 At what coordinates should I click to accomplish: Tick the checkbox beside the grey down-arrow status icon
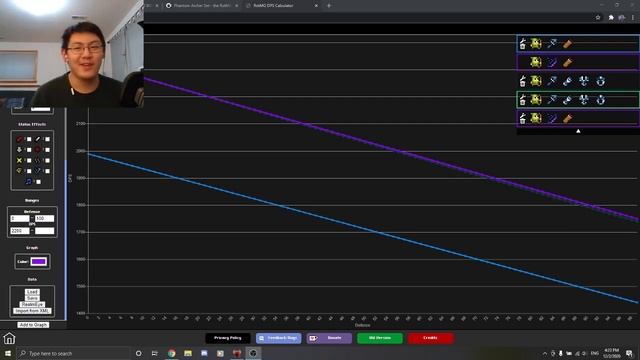point(29,150)
